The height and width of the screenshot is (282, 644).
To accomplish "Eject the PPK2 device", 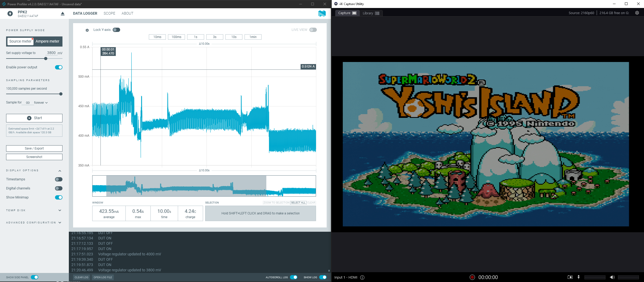I will (62, 14).
